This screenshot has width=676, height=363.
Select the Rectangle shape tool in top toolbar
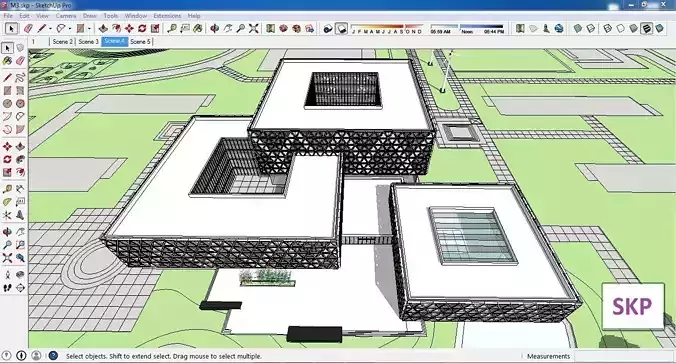pos(80,29)
